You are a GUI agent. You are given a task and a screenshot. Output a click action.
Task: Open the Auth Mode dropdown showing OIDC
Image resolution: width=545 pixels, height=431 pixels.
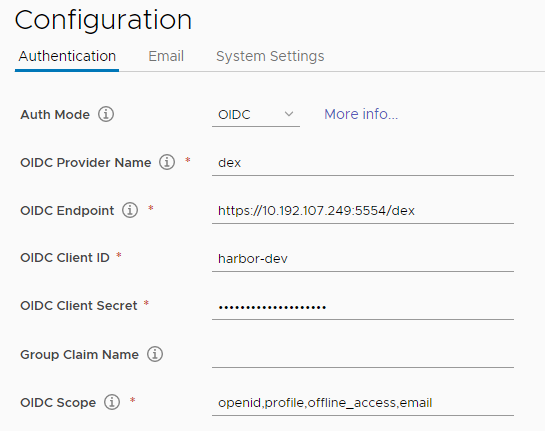pos(256,115)
